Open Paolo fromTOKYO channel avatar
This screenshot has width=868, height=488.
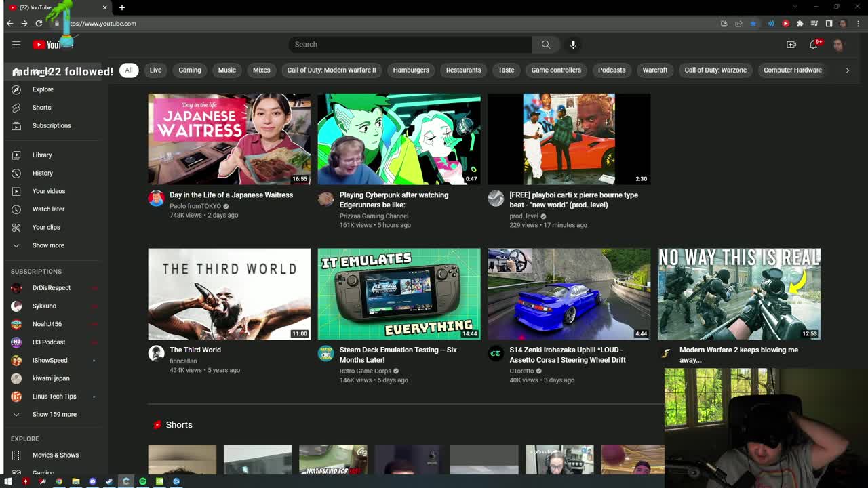coord(157,198)
